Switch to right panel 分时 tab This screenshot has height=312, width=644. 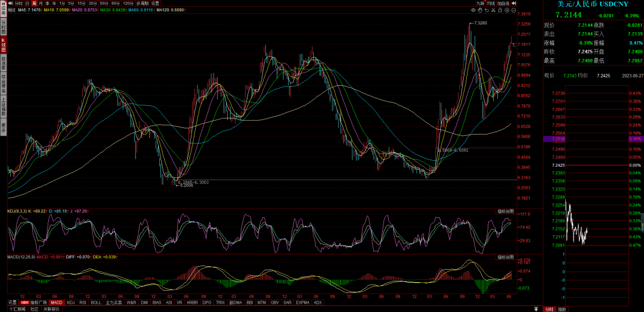click(x=549, y=309)
